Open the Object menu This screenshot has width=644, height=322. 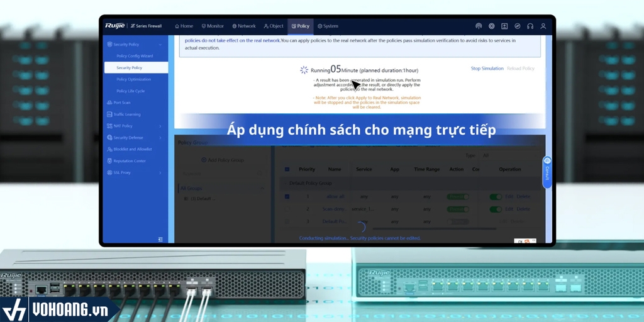tap(274, 26)
